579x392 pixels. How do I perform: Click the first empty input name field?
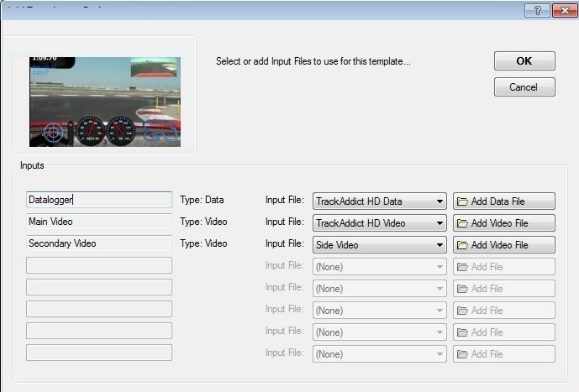[x=99, y=266]
